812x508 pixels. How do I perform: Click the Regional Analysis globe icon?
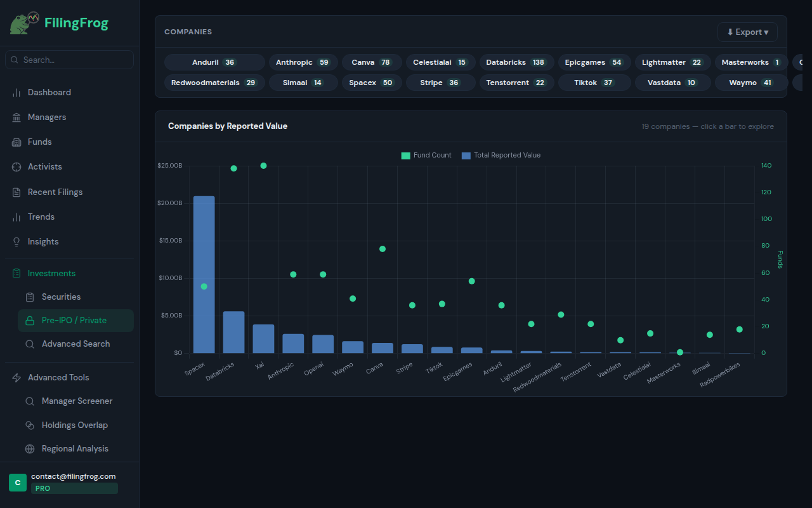(x=29, y=448)
